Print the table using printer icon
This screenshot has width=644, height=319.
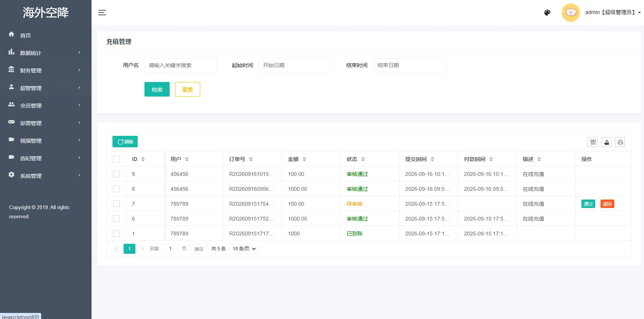click(620, 142)
